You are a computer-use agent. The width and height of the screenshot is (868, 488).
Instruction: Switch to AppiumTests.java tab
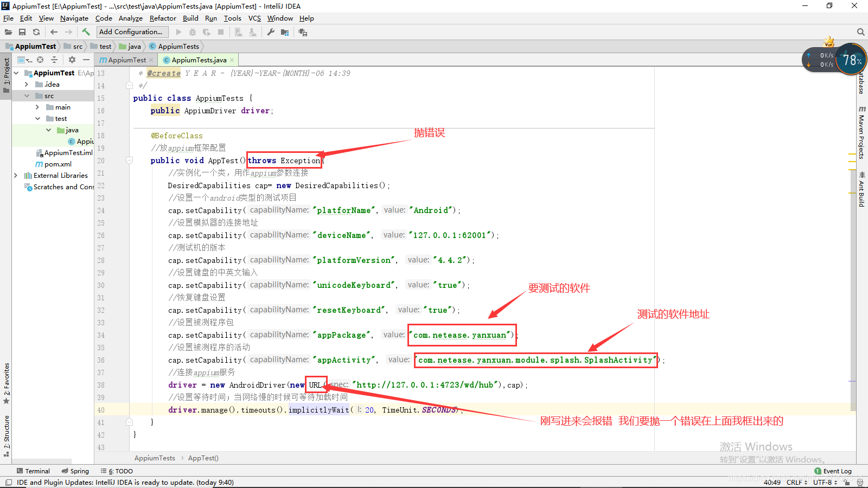pyautogui.click(x=199, y=60)
